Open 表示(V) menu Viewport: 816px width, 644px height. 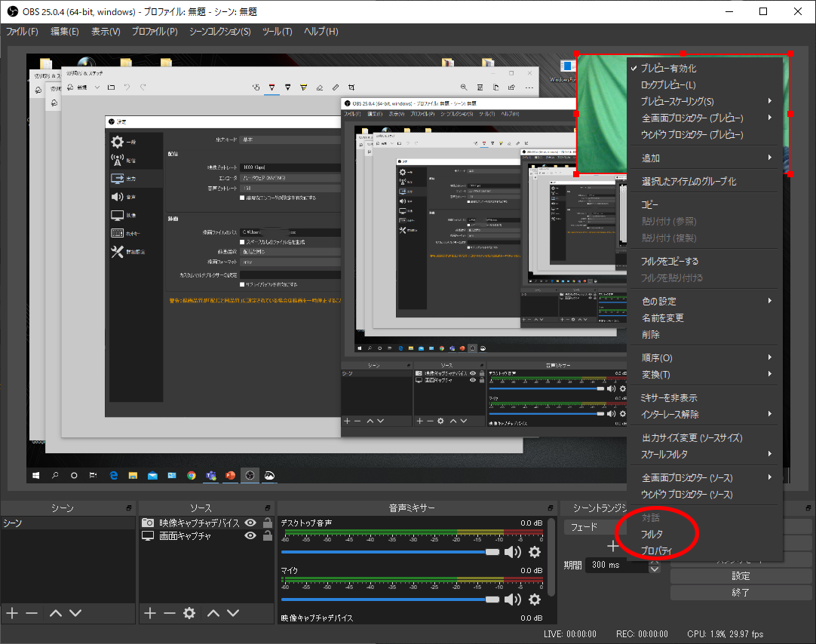(x=106, y=32)
